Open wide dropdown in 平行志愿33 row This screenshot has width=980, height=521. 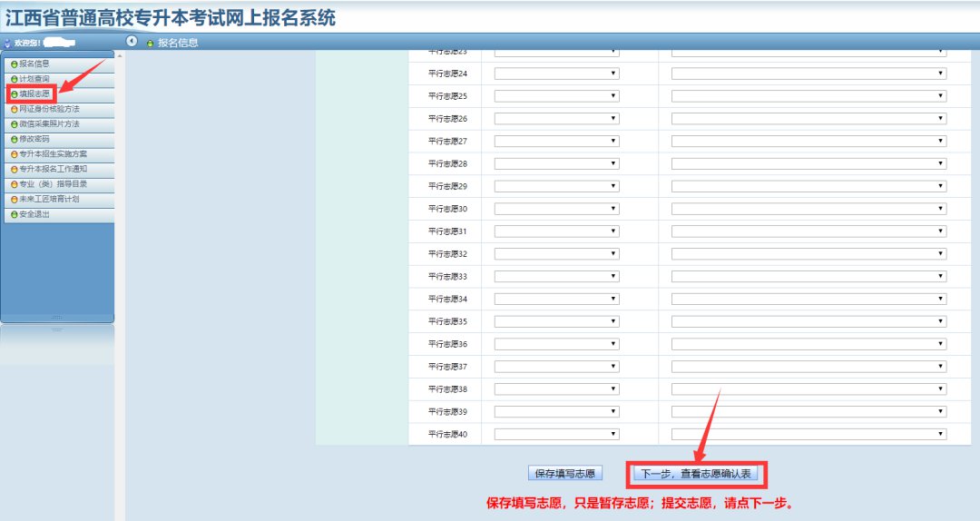(808, 276)
